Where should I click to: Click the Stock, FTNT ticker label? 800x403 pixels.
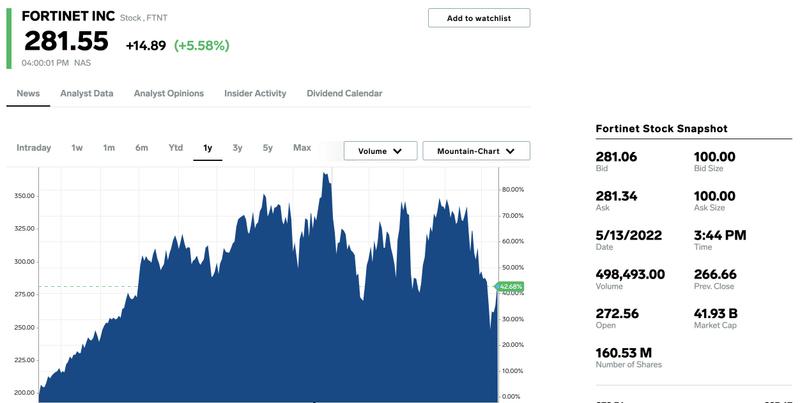144,18
